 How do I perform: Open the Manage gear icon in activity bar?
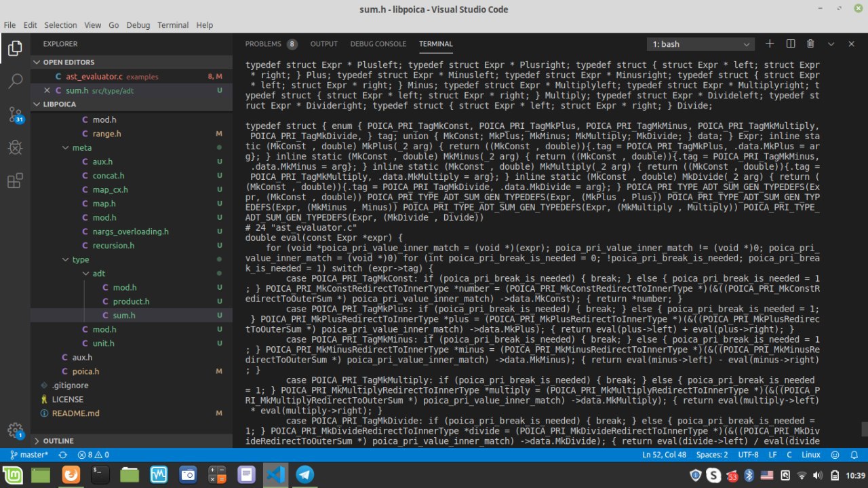click(x=15, y=430)
